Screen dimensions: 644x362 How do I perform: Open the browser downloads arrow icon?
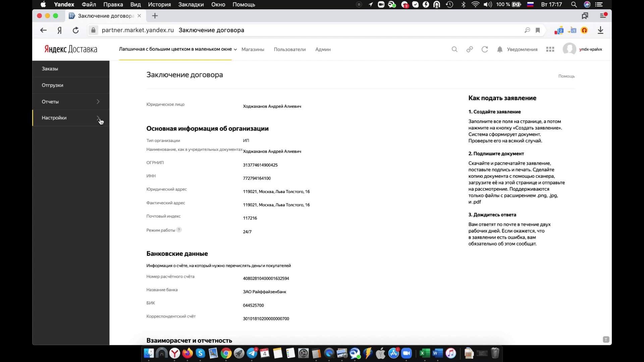point(600,30)
